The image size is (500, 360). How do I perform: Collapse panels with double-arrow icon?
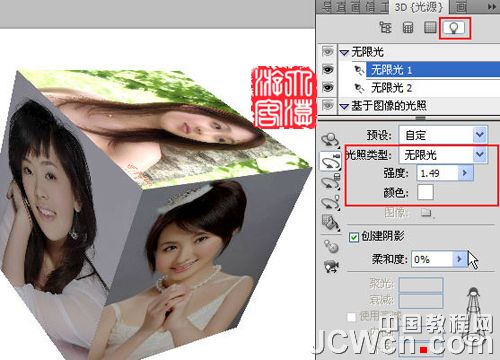(492, 7)
